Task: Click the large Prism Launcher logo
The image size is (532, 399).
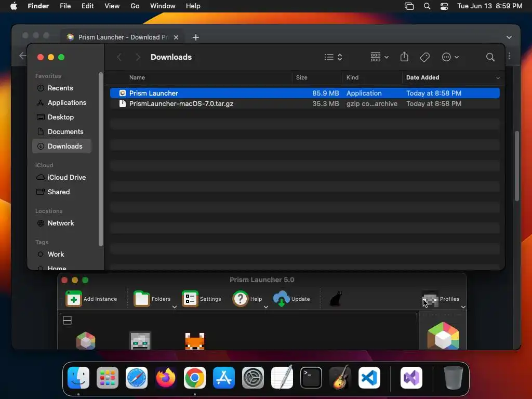Action: click(443, 336)
